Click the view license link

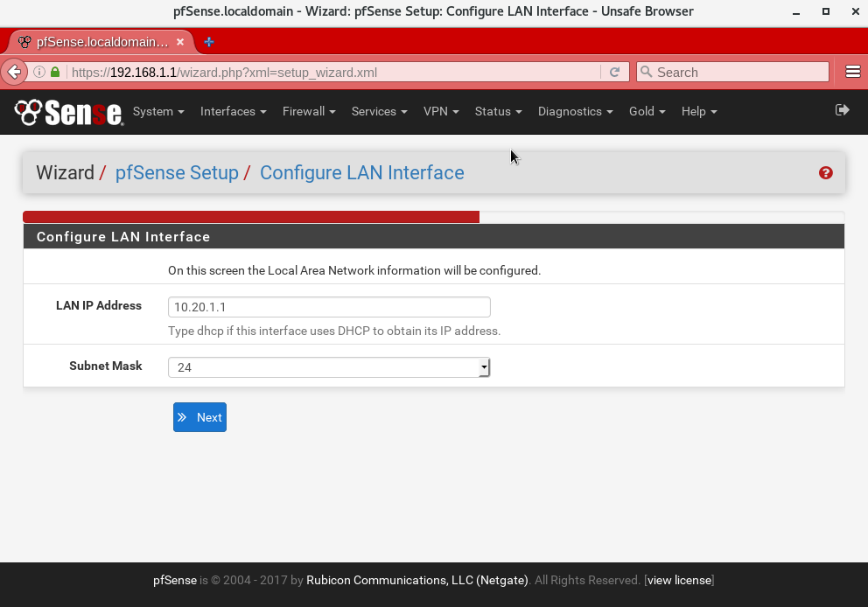click(x=679, y=581)
